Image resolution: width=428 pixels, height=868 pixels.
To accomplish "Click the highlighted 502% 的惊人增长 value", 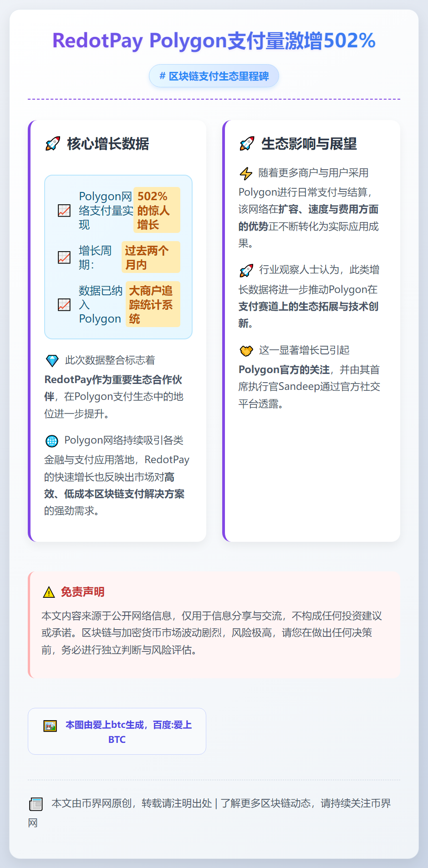I will pyautogui.click(x=157, y=210).
